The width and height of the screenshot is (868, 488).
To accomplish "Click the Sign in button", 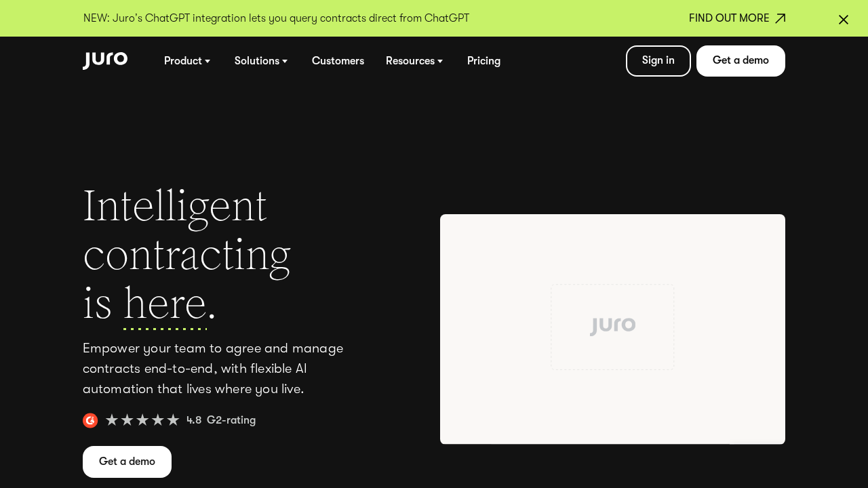I will [x=658, y=61].
